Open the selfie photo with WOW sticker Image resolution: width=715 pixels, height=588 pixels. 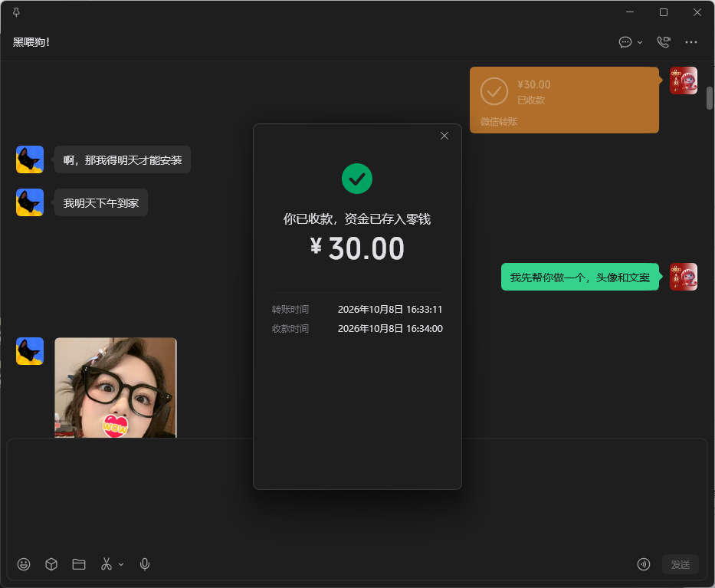tap(116, 388)
